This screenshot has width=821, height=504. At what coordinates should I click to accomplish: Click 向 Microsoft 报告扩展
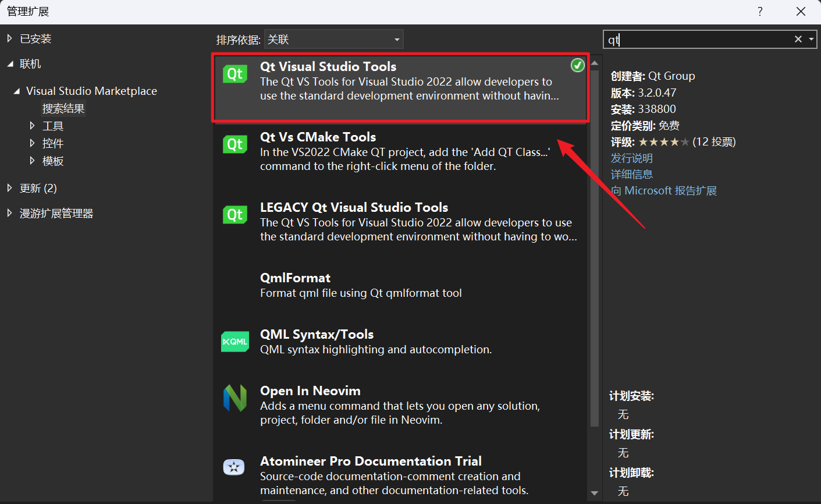[663, 190]
